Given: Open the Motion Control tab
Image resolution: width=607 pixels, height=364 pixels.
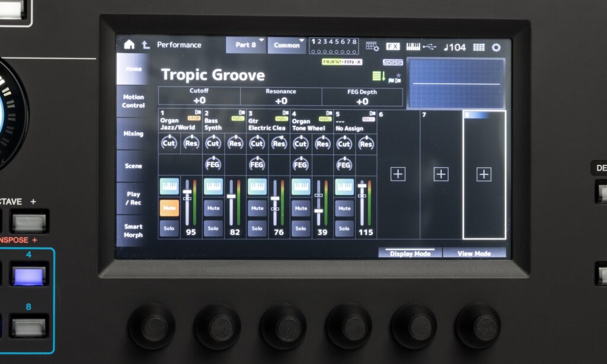Looking at the screenshot, I should [x=133, y=101].
